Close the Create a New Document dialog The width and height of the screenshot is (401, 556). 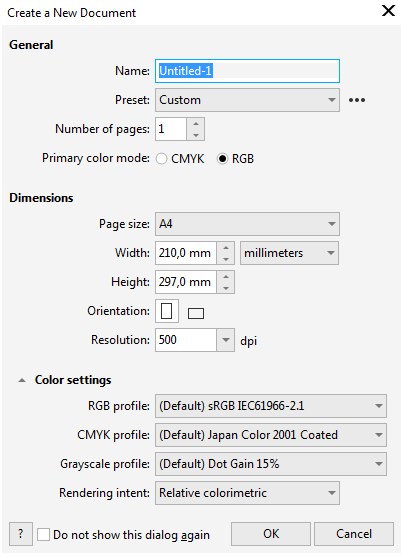pyautogui.click(x=389, y=11)
